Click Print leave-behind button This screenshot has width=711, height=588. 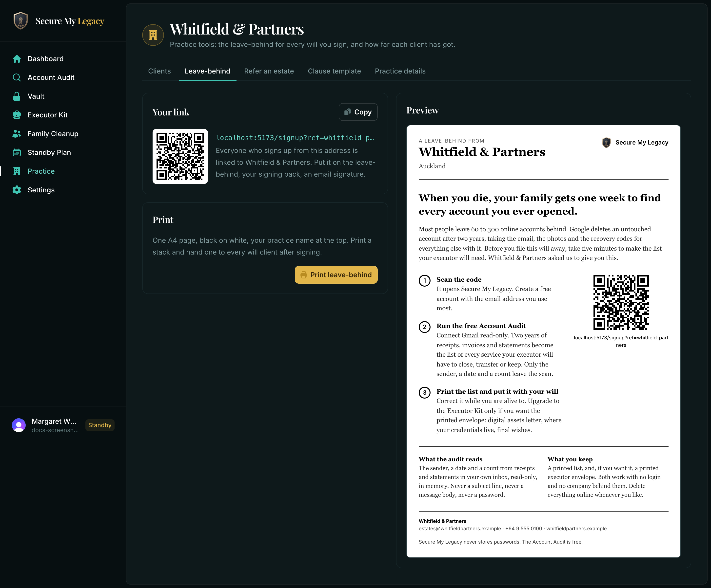(x=336, y=275)
